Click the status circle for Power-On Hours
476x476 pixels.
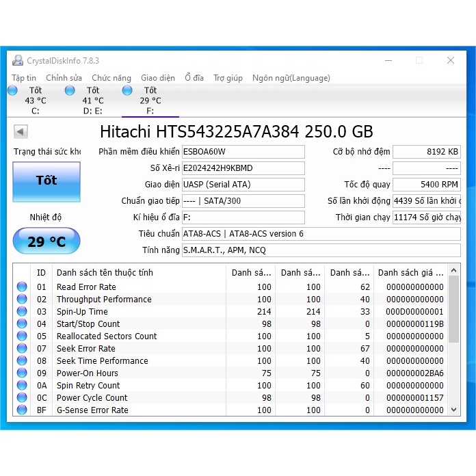22,373
